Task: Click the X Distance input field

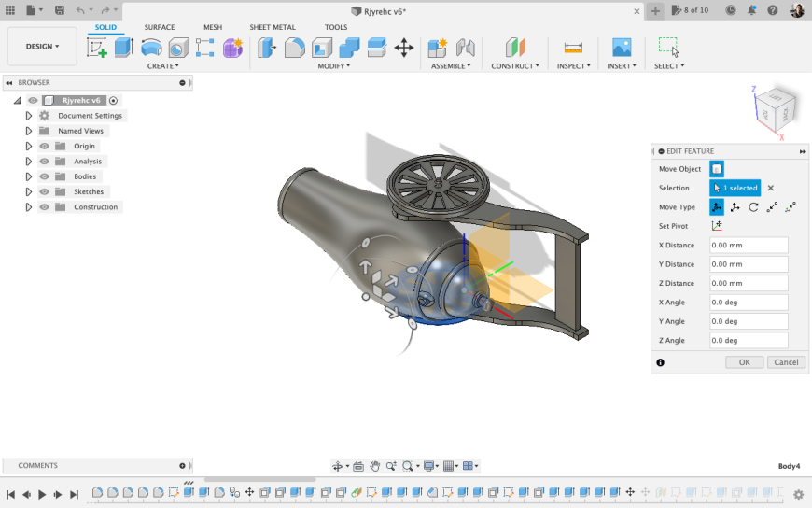Action: click(x=748, y=246)
